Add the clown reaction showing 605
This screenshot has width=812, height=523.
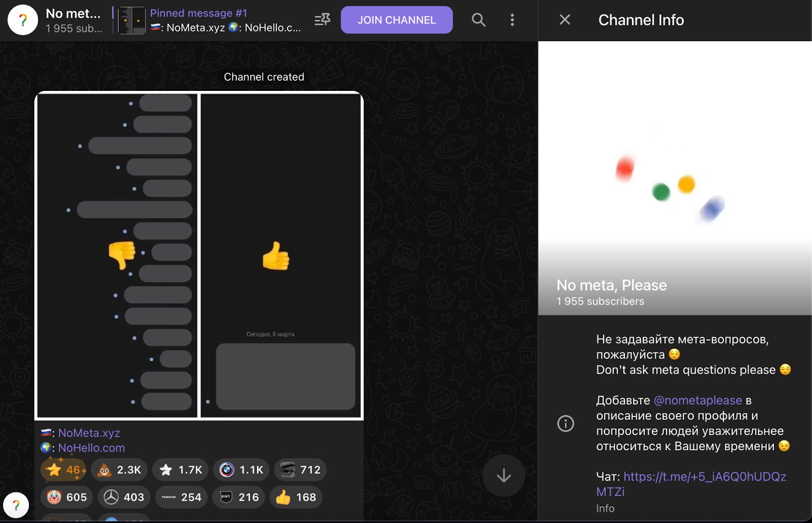67,497
